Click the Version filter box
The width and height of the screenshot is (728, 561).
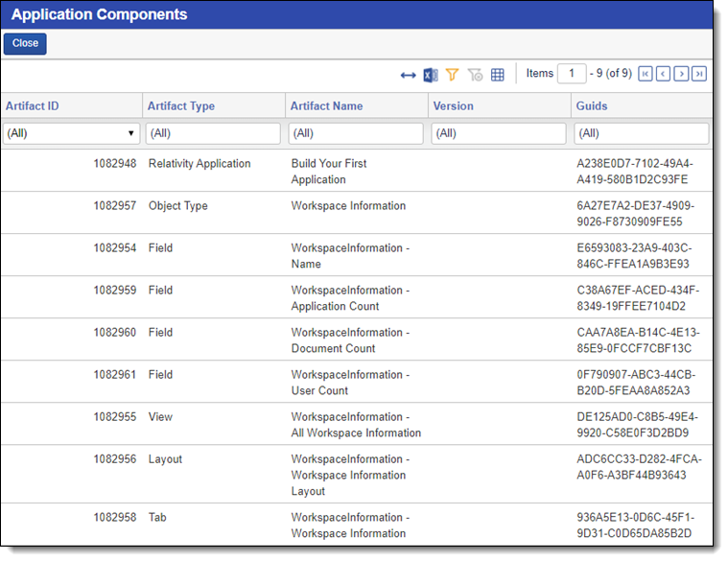499,133
